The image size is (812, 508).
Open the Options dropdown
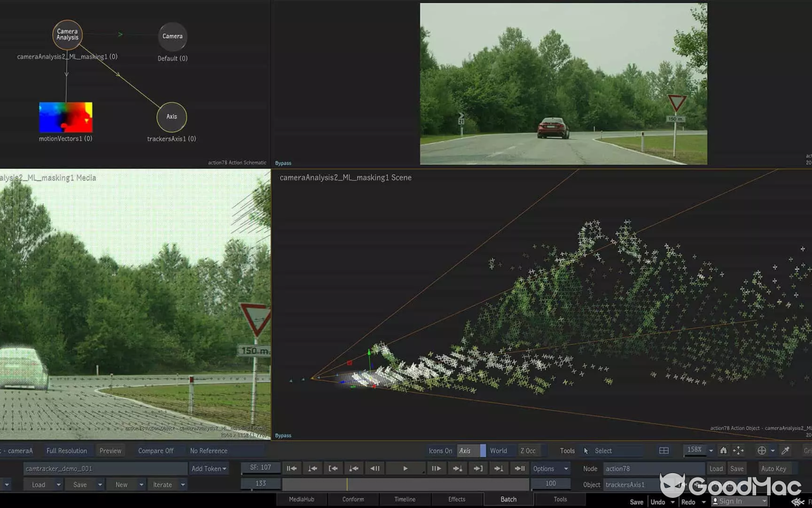tap(549, 468)
